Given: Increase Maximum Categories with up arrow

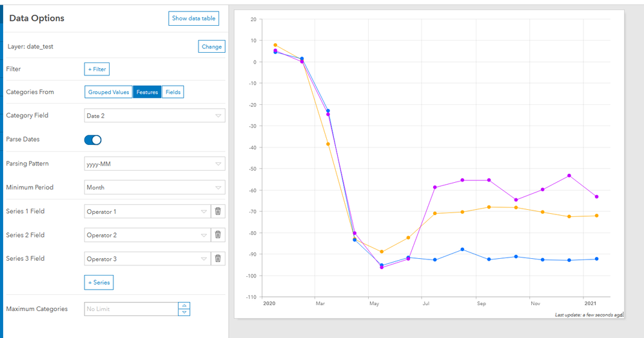Looking at the screenshot, I should pyautogui.click(x=184, y=306).
